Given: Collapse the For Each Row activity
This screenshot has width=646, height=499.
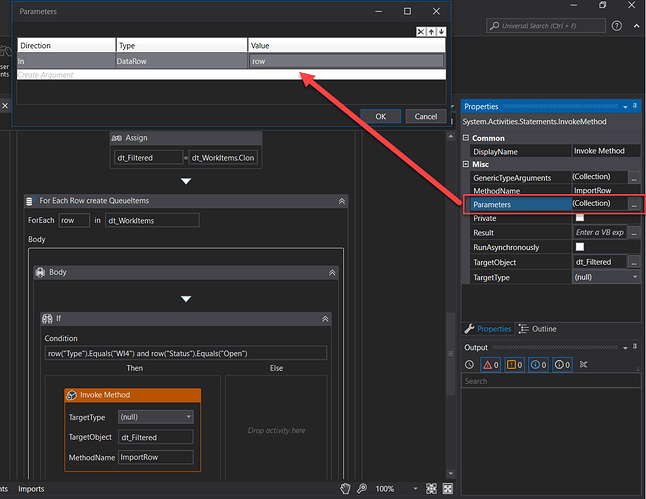Looking at the screenshot, I should (x=342, y=201).
